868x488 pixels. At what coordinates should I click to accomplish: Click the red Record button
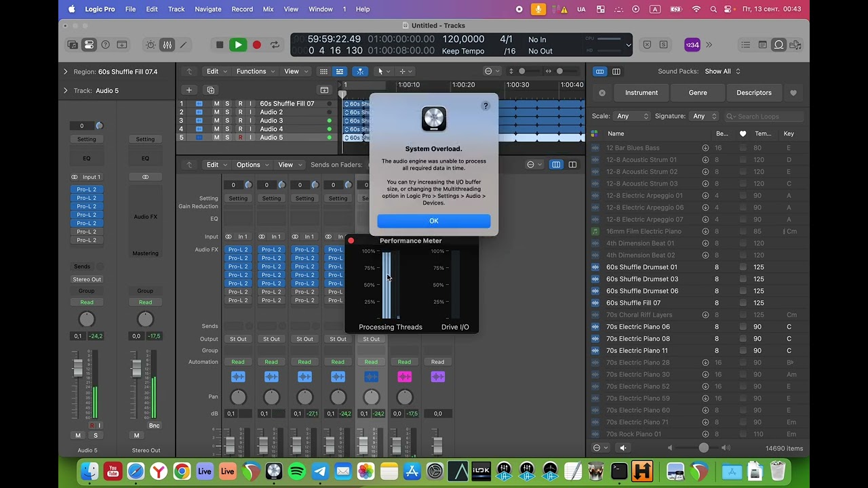pyautogui.click(x=256, y=45)
